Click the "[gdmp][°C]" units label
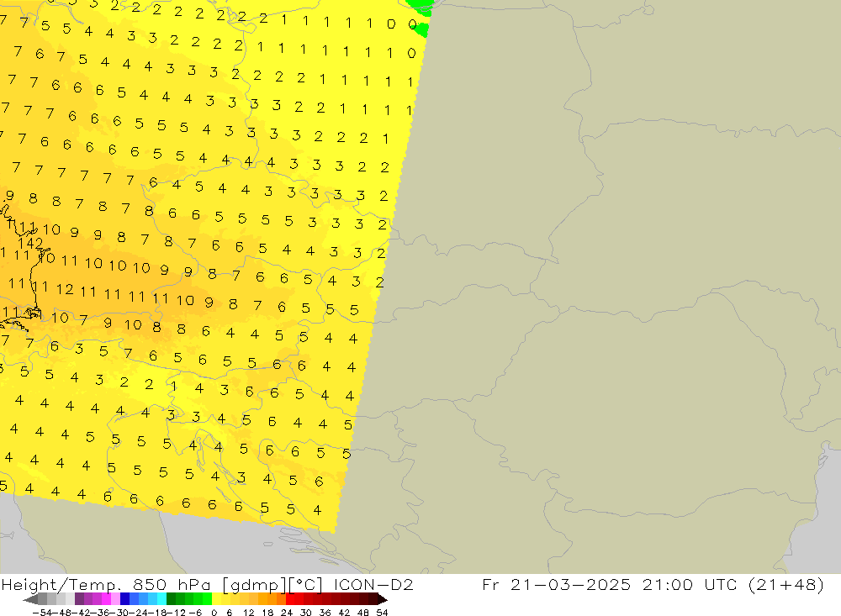 click(x=272, y=584)
